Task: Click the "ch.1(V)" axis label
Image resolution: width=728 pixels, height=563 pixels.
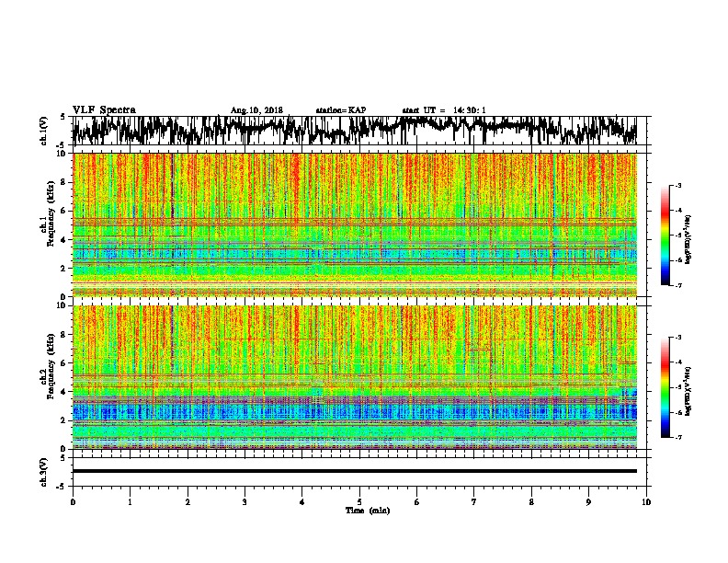Action: click(x=43, y=131)
